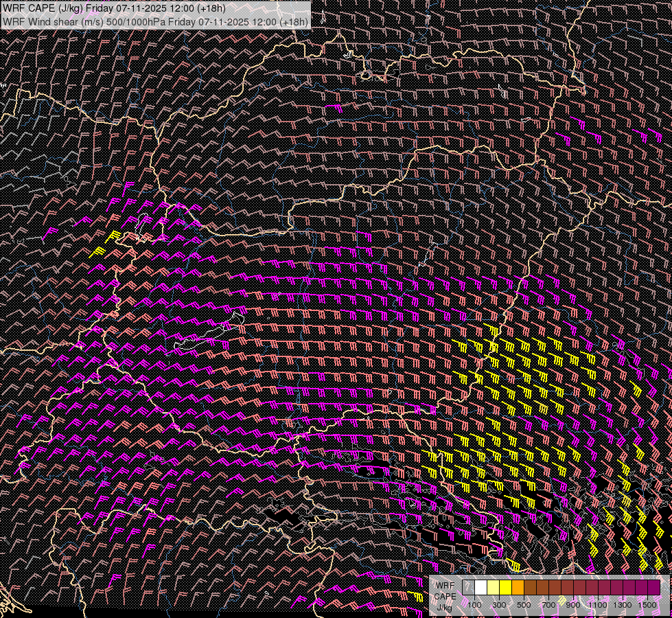This screenshot has width=672, height=618.
Task: Click the white swatch in the CAPE legend
Action: pyautogui.click(x=480, y=588)
